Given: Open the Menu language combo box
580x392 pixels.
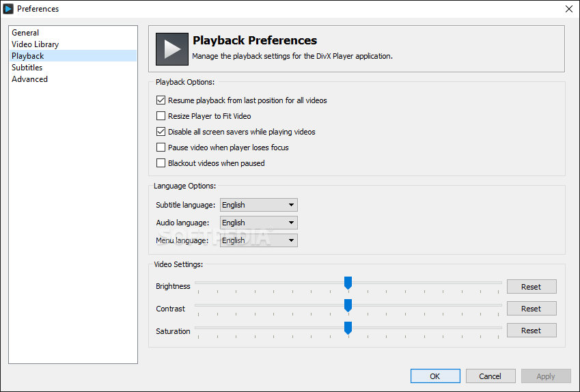Looking at the screenshot, I should tap(258, 240).
